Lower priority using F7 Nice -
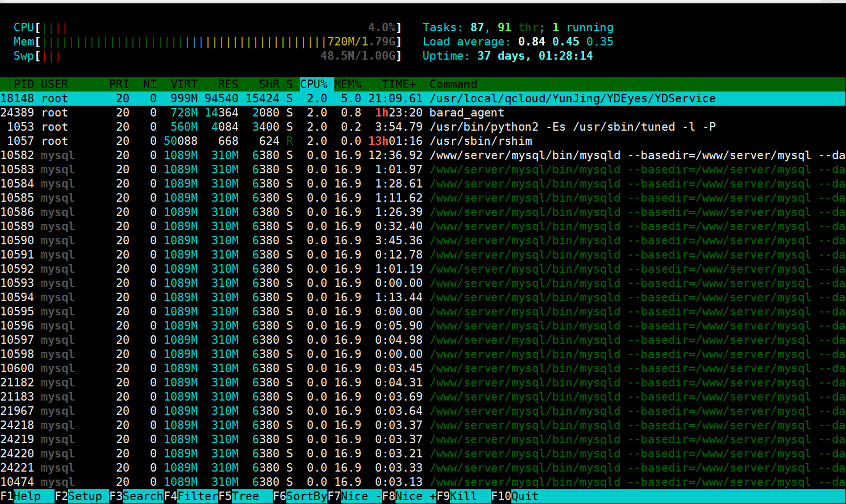 [355, 496]
